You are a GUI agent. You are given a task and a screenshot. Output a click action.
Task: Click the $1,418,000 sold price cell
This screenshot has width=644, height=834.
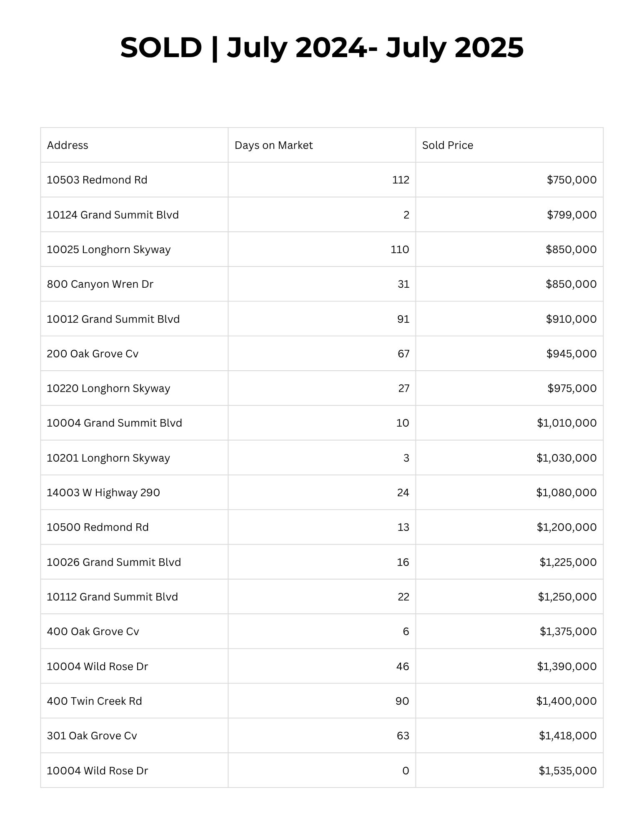[x=567, y=736]
